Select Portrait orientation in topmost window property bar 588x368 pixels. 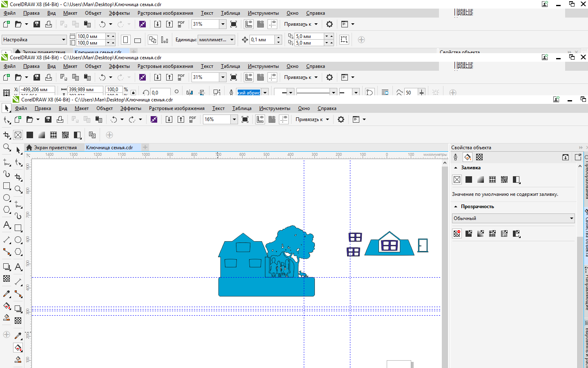click(x=126, y=40)
